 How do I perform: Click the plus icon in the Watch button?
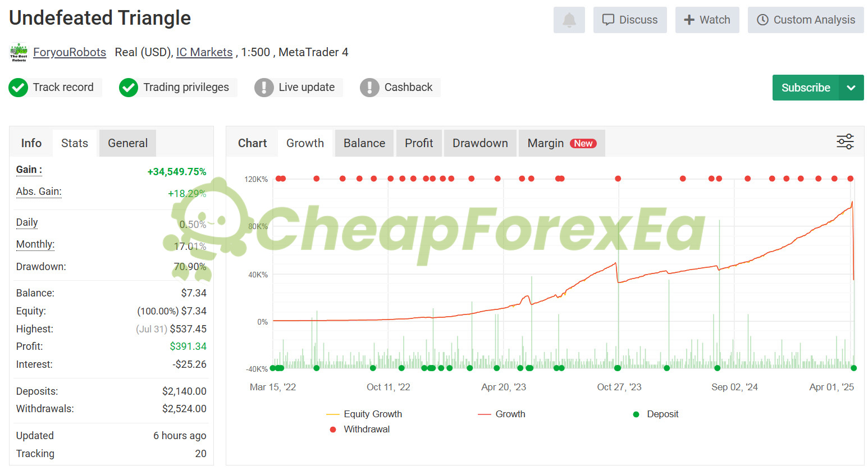[689, 20]
